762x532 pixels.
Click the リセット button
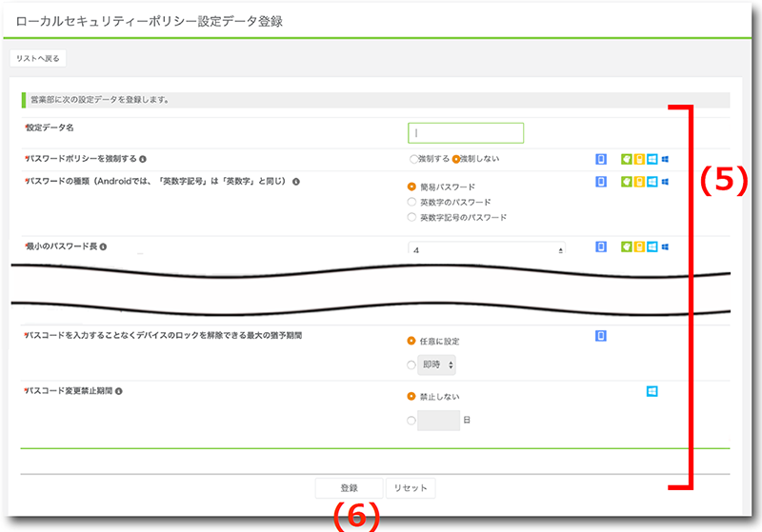[411, 488]
